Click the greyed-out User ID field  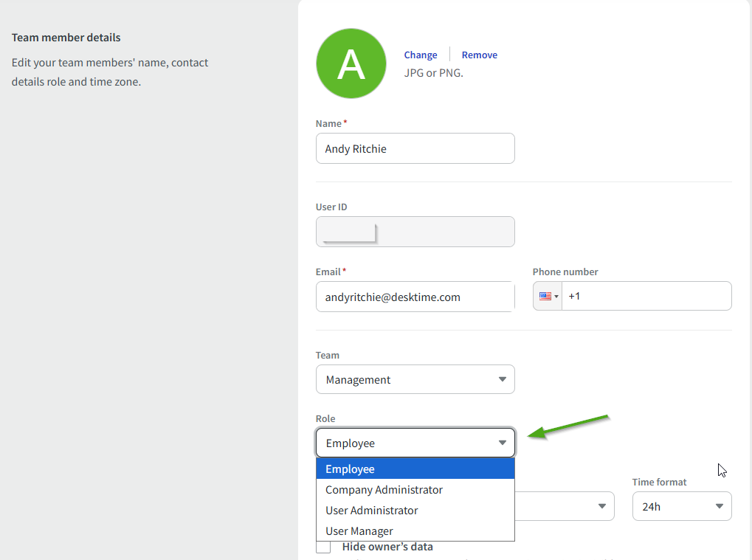pyautogui.click(x=415, y=232)
